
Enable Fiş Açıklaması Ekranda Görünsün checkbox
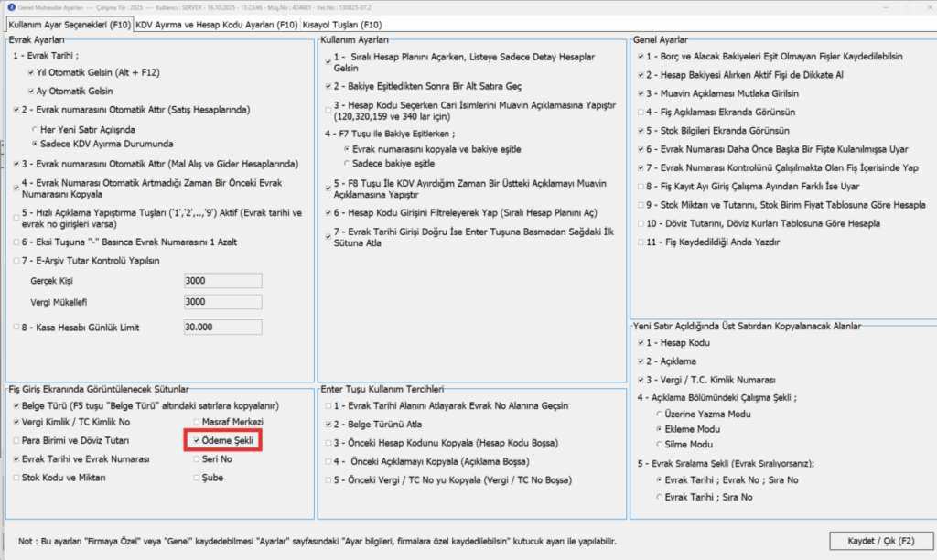[641, 112]
